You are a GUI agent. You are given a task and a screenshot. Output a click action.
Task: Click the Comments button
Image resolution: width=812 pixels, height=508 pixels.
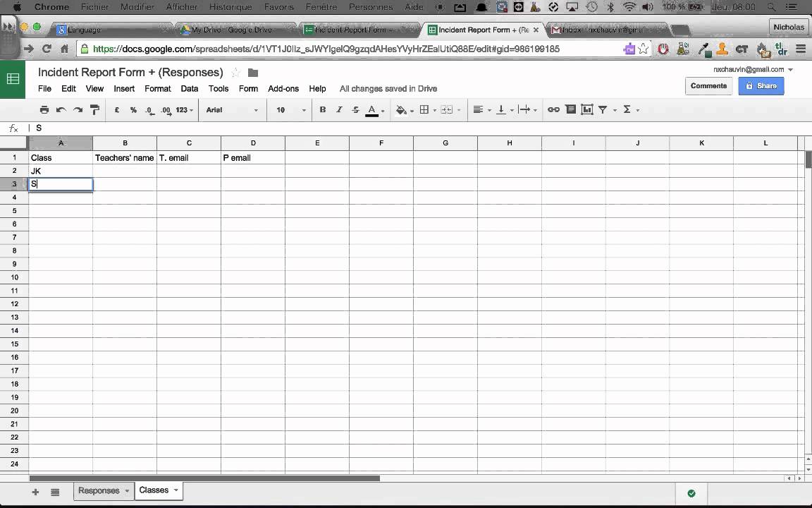pyautogui.click(x=708, y=86)
